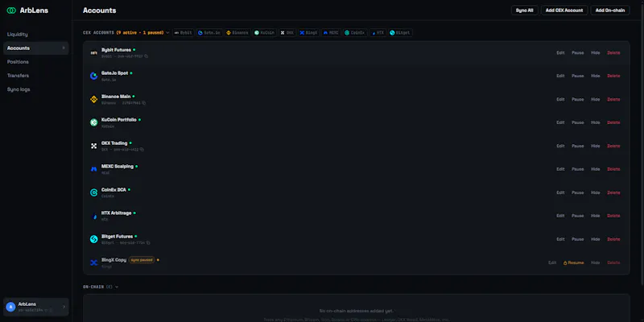Filter accounts by BingX chip
644x322 pixels.
309,32
